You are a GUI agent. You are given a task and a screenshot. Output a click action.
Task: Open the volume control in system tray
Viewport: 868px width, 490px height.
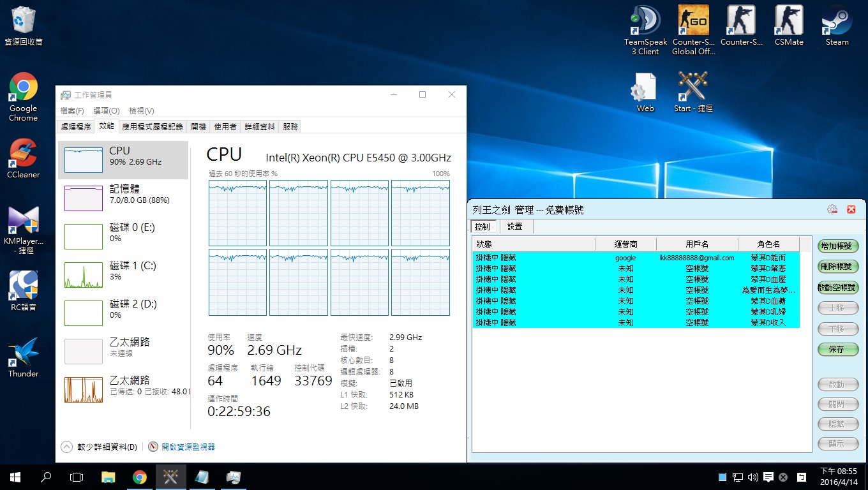click(753, 477)
